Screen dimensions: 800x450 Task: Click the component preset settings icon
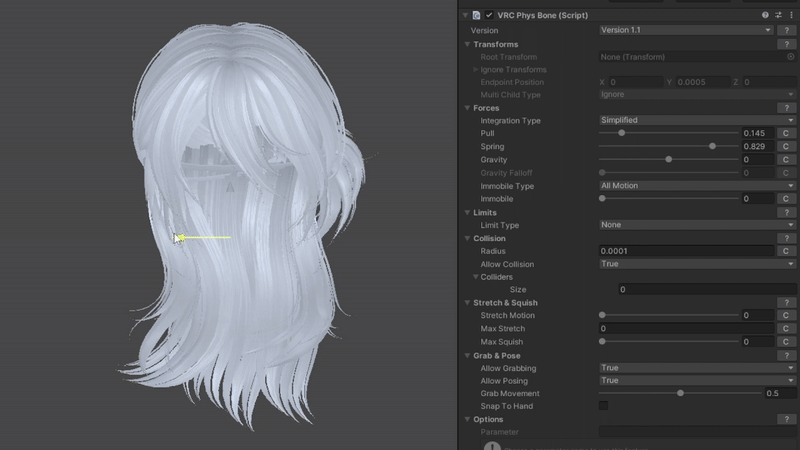pyautogui.click(x=778, y=16)
